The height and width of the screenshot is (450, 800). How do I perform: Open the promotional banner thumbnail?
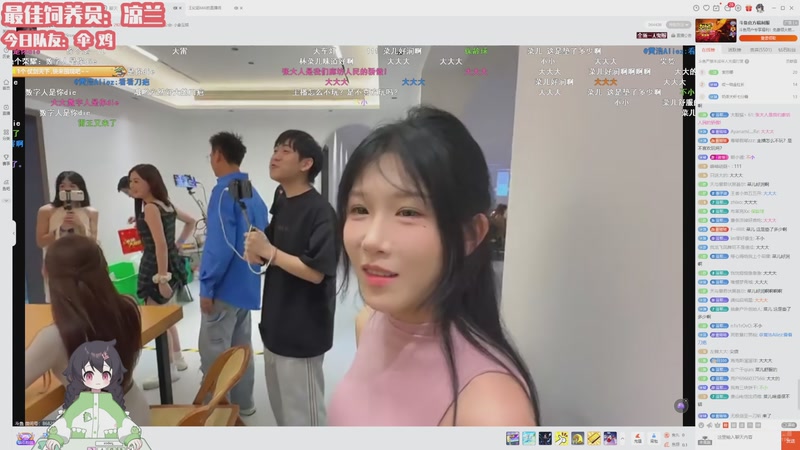pos(716,30)
